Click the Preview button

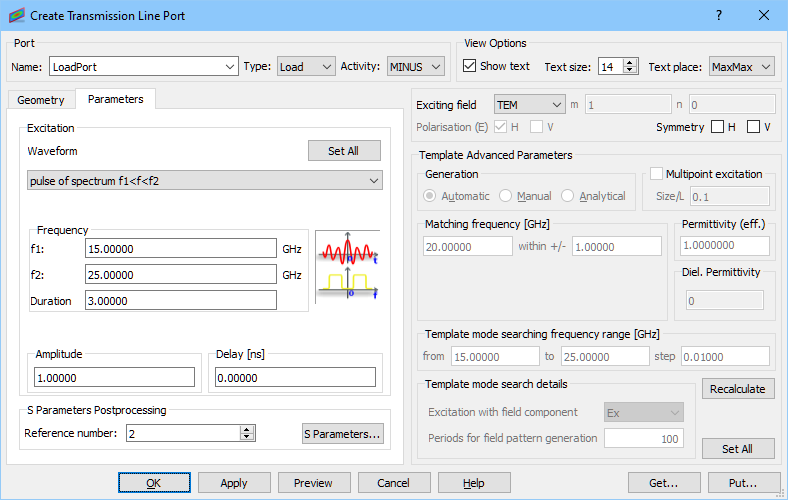coord(314,483)
